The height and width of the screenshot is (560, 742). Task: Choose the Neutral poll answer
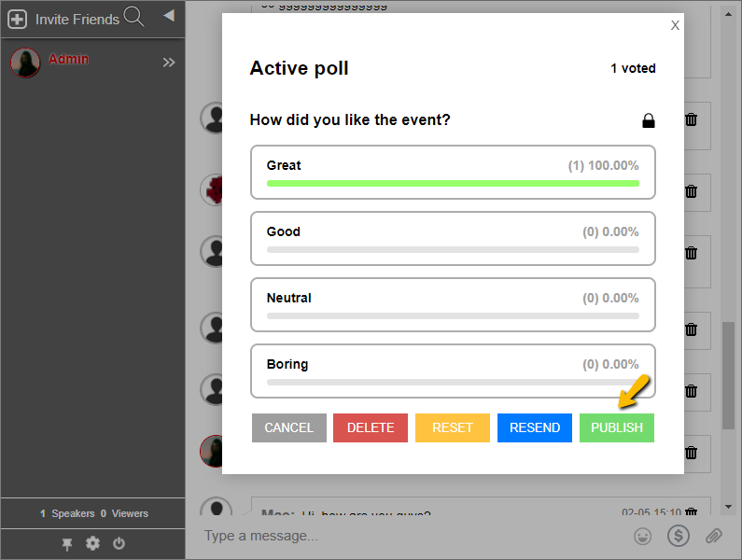coord(453,304)
